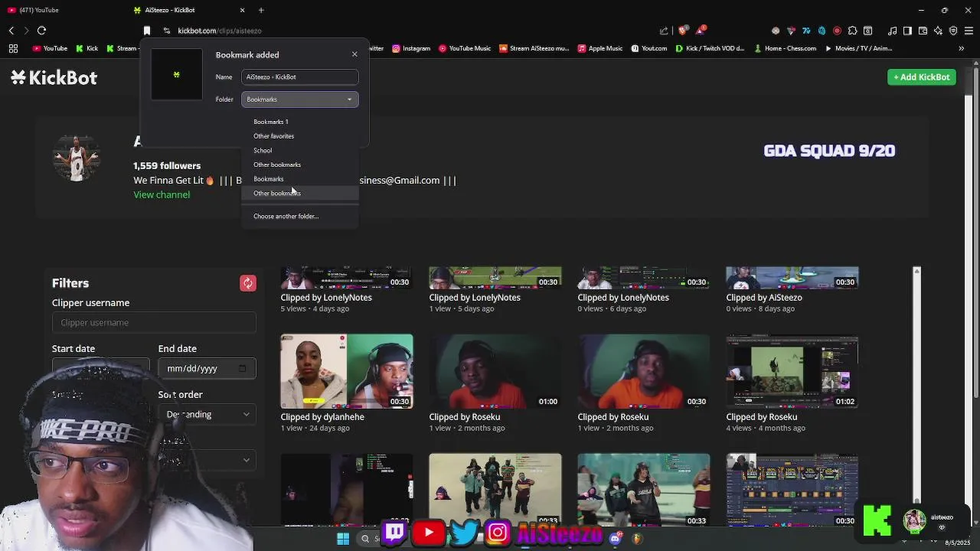Expand the Sort order Descending dropdown
The height and width of the screenshot is (551, 980).
tap(207, 414)
